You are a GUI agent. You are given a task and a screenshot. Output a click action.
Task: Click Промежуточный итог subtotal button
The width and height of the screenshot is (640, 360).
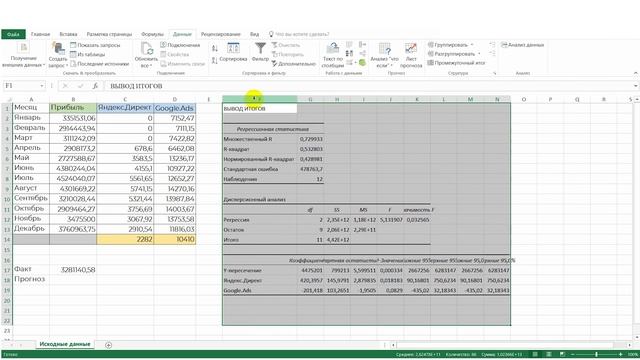pyautogui.click(x=456, y=63)
